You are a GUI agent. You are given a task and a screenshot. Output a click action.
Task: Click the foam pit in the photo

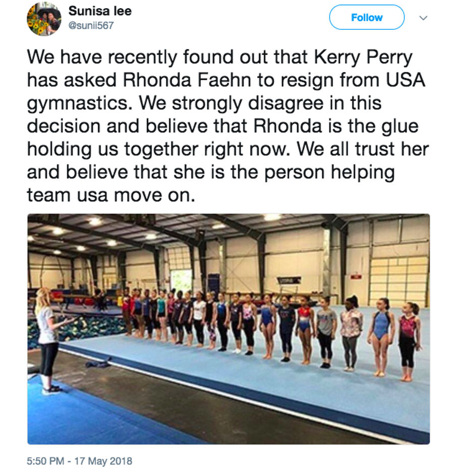pos(79,330)
